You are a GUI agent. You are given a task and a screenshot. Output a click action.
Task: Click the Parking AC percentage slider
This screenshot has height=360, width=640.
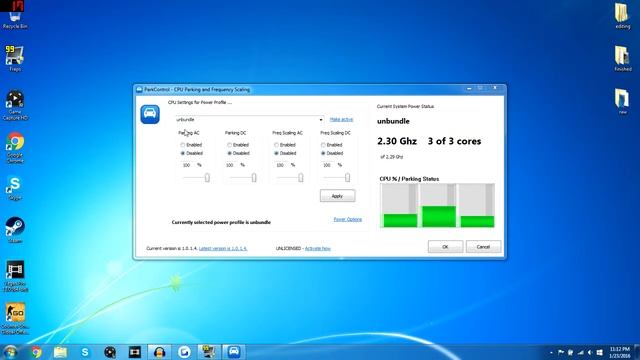point(196,178)
